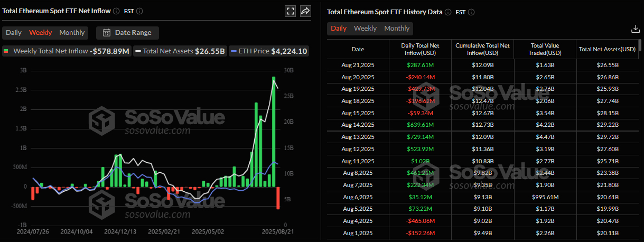Download the ETF history data
This screenshot has height=242, width=644.
[635, 29]
